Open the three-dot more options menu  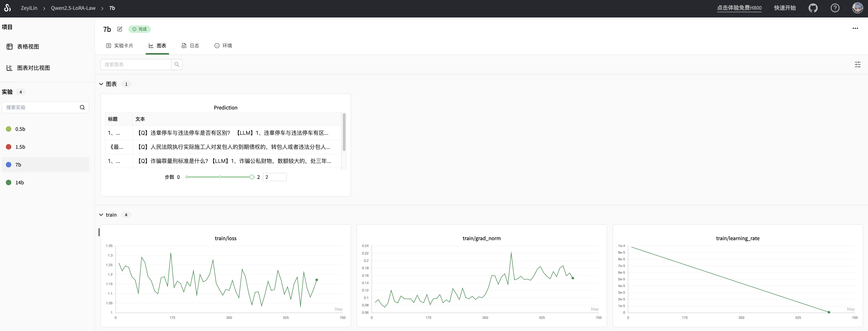pos(855,28)
